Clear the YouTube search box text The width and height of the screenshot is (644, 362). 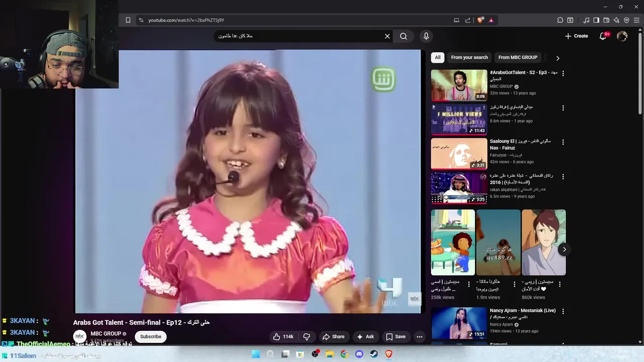(x=387, y=36)
